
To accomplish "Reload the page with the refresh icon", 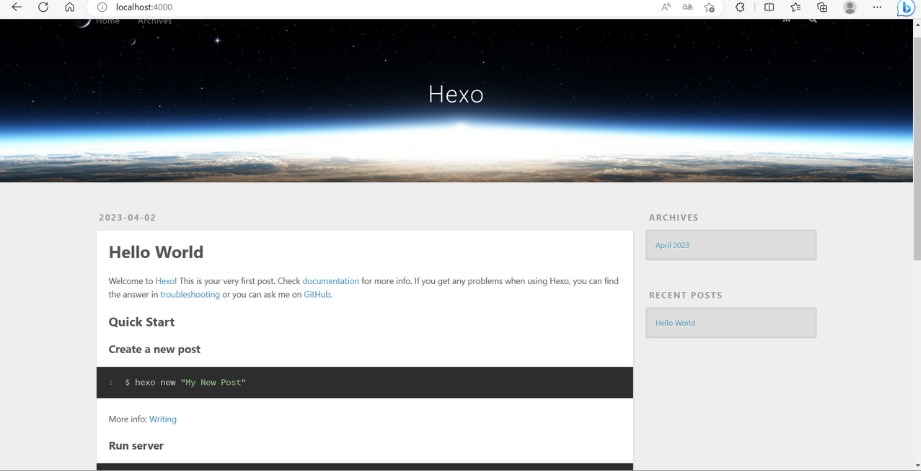I will [x=43, y=7].
